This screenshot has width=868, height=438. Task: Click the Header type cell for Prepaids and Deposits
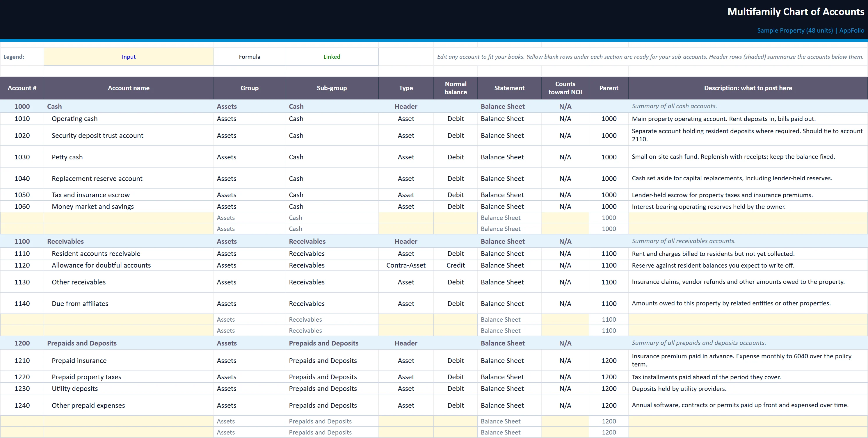pos(406,343)
